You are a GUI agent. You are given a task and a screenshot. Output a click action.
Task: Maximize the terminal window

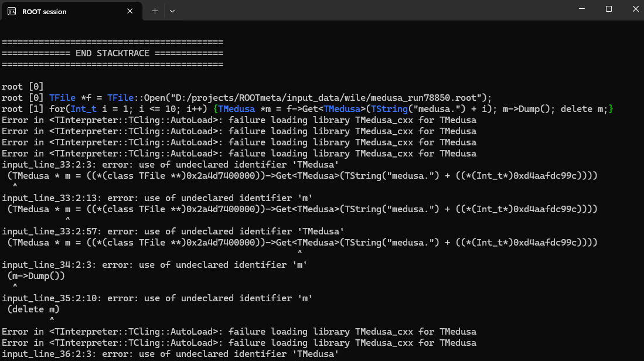(x=609, y=9)
